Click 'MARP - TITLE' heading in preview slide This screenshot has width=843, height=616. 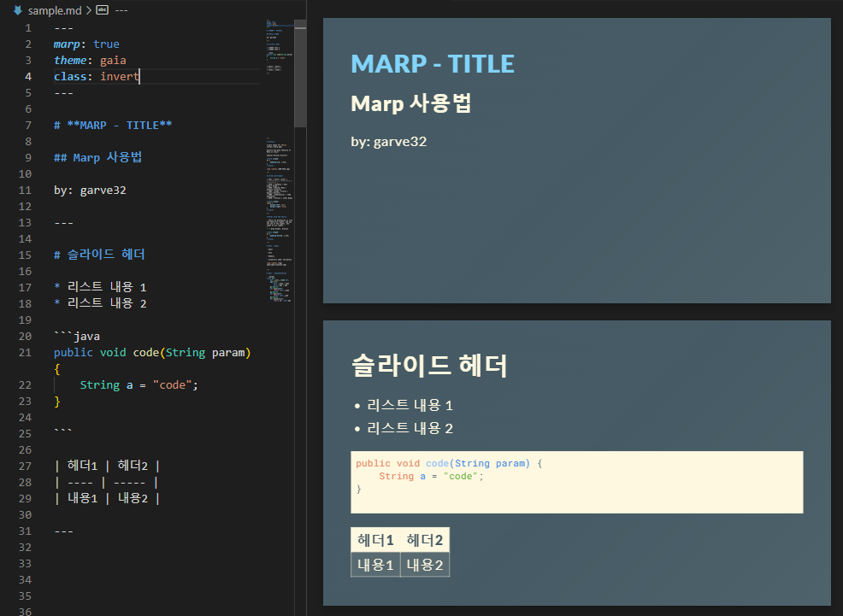point(433,64)
